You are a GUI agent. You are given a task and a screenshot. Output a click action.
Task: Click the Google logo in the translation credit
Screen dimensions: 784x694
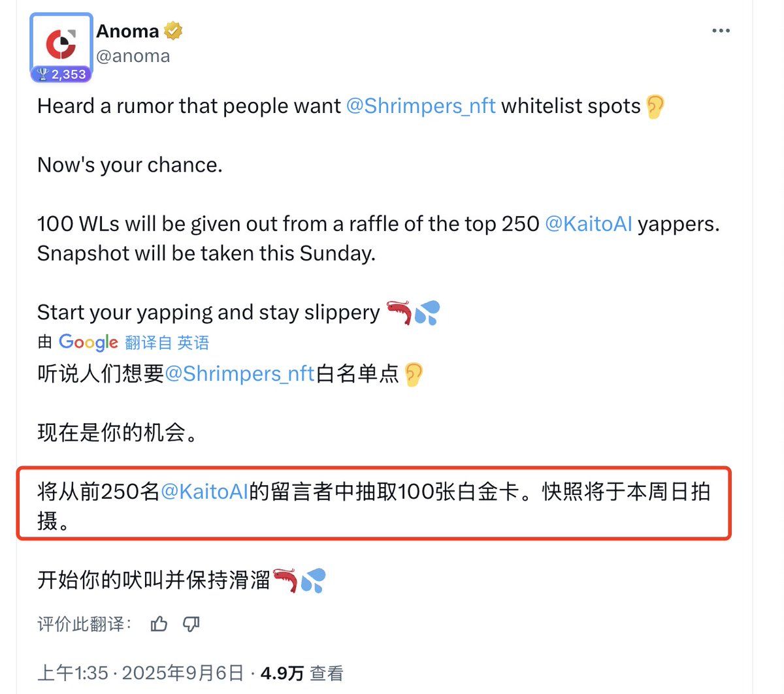(88, 342)
